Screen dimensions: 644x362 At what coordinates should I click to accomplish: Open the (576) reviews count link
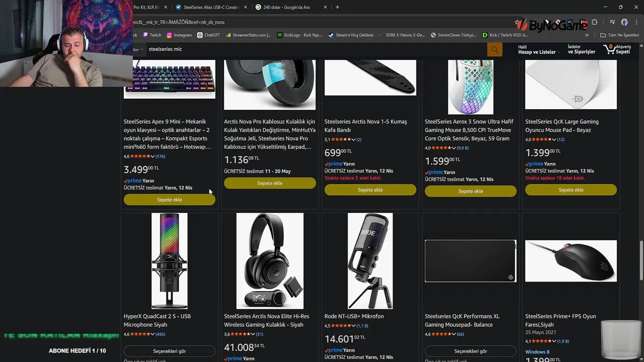pyautogui.click(x=160, y=156)
